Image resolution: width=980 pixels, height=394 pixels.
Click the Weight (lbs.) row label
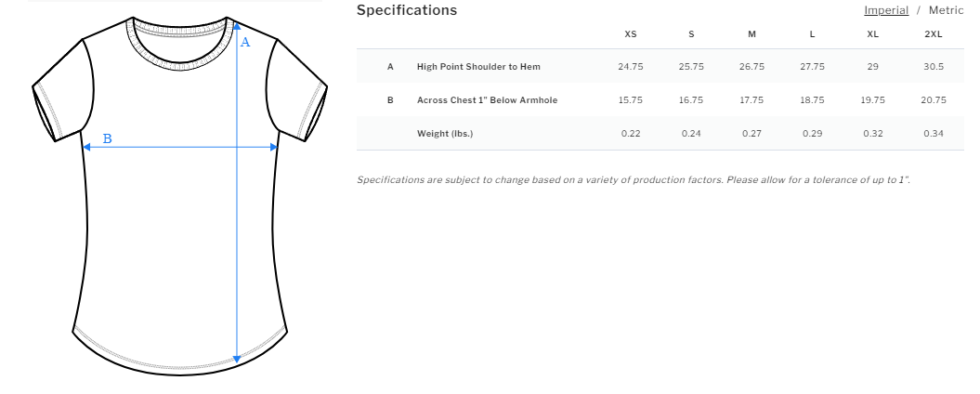coord(445,134)
